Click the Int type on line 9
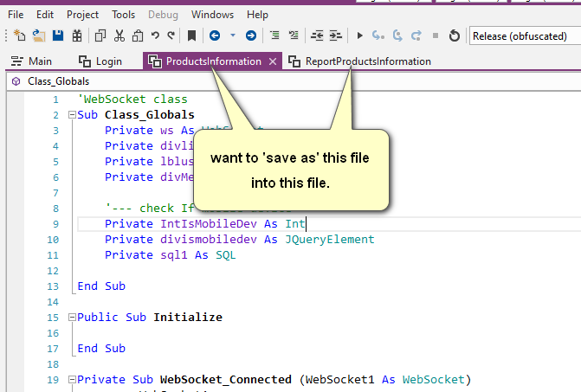 (295, 224)
